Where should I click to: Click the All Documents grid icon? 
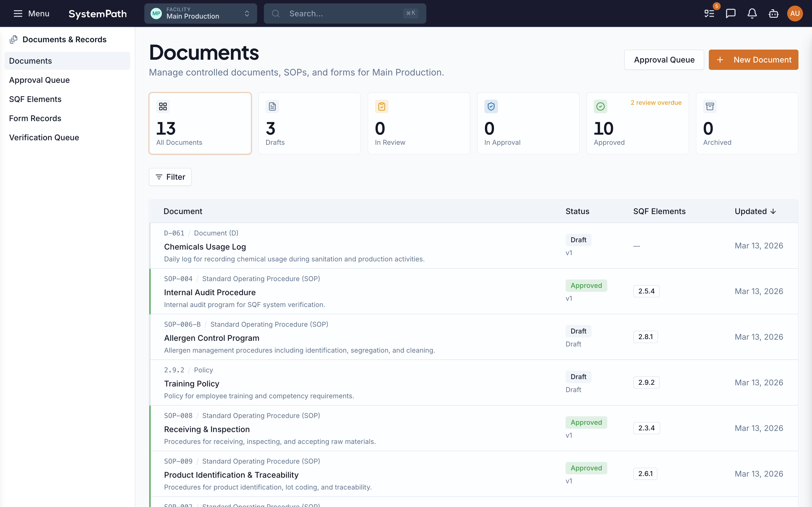(x=163, y=107)
